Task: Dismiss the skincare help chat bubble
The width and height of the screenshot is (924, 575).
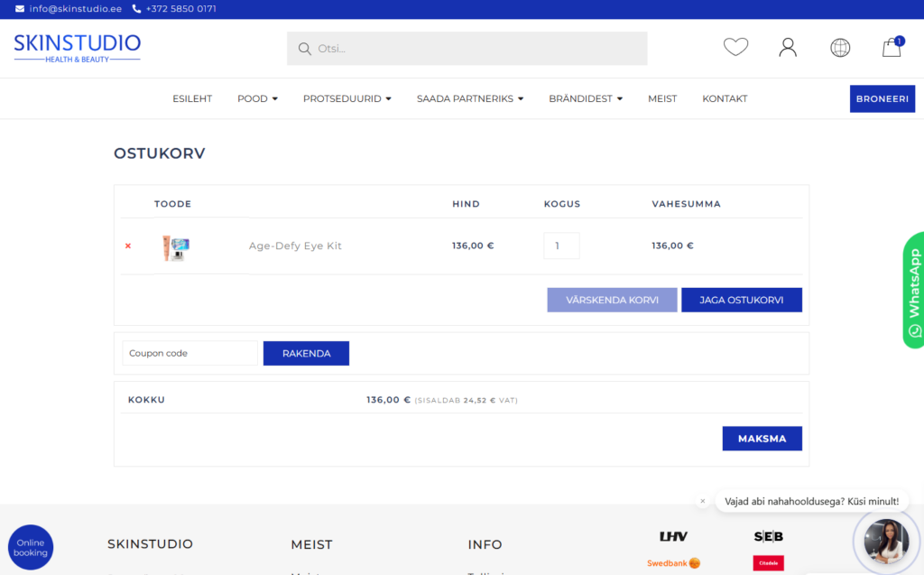Action: (x=703, y=501)
